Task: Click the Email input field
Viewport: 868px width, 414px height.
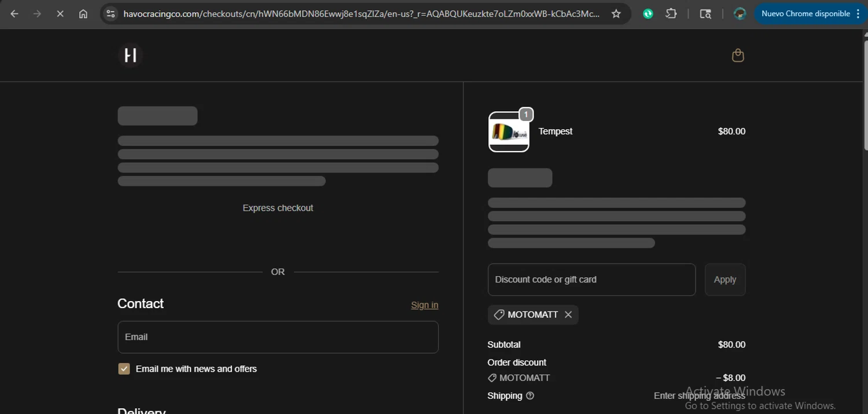Action: [278, 337]
